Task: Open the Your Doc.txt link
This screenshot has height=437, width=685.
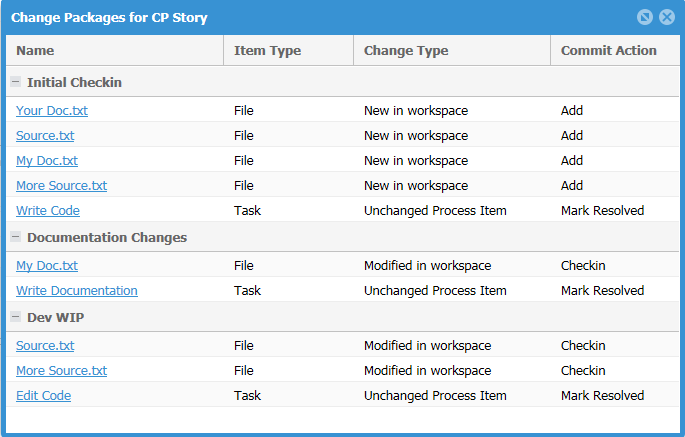Action: click(51, 111)
